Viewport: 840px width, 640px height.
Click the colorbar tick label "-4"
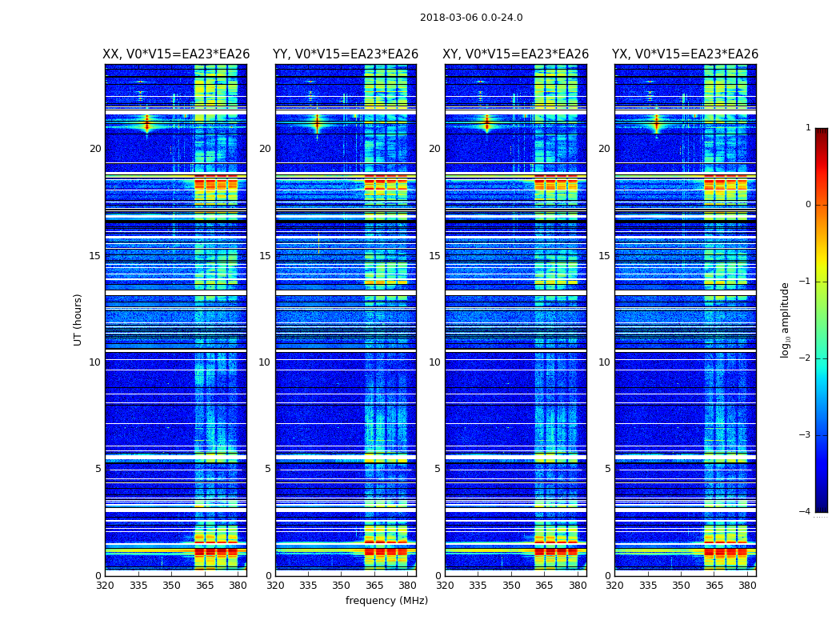coord(806,512)
